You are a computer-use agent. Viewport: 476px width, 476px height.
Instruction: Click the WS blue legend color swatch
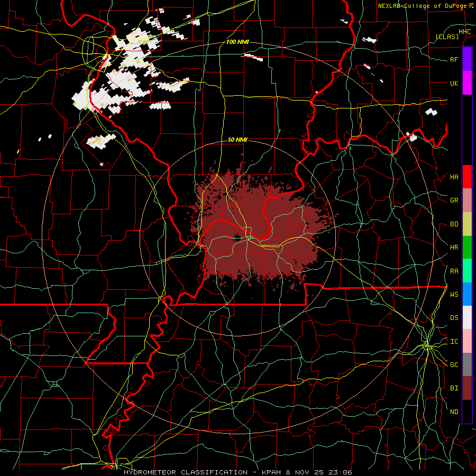(x=467, y=294)
